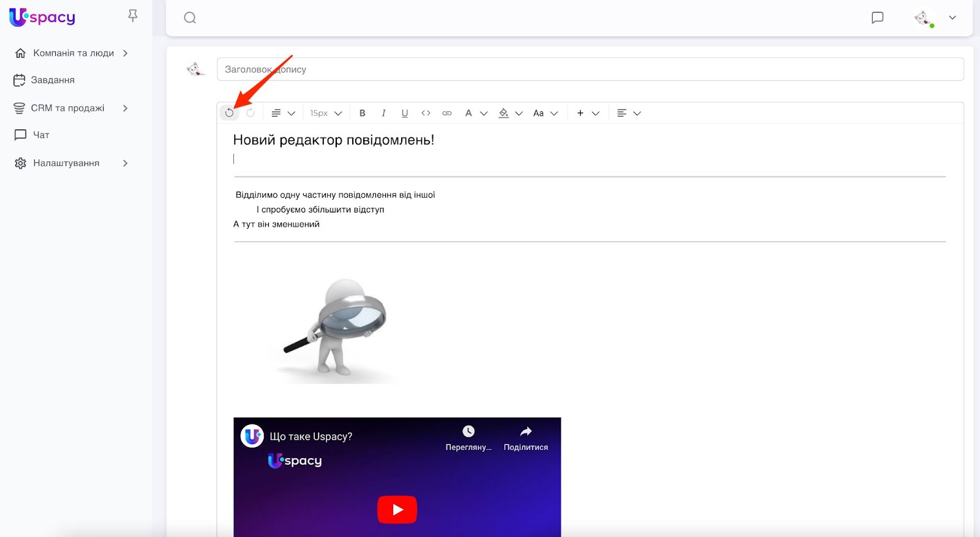This screenshot has width=980, height=537.
Task: Pin the sidebar with the pin icon
Action: [x=133, y=16]
